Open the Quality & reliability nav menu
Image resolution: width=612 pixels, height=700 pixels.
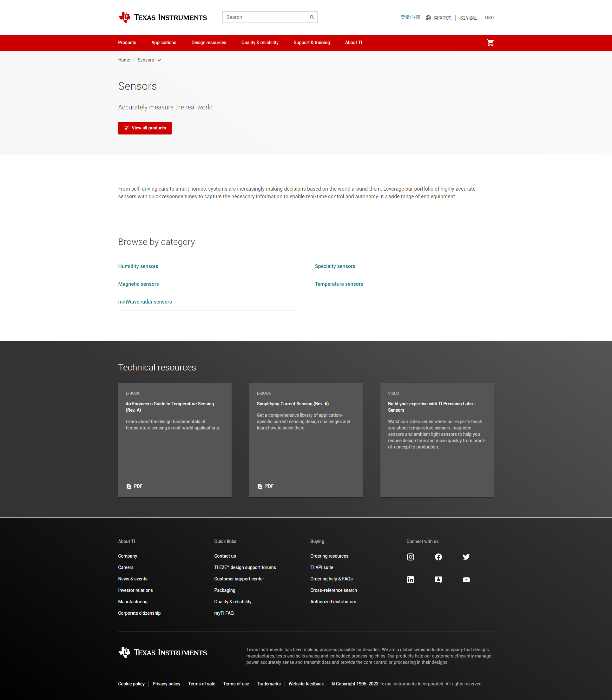pos(260,42)
